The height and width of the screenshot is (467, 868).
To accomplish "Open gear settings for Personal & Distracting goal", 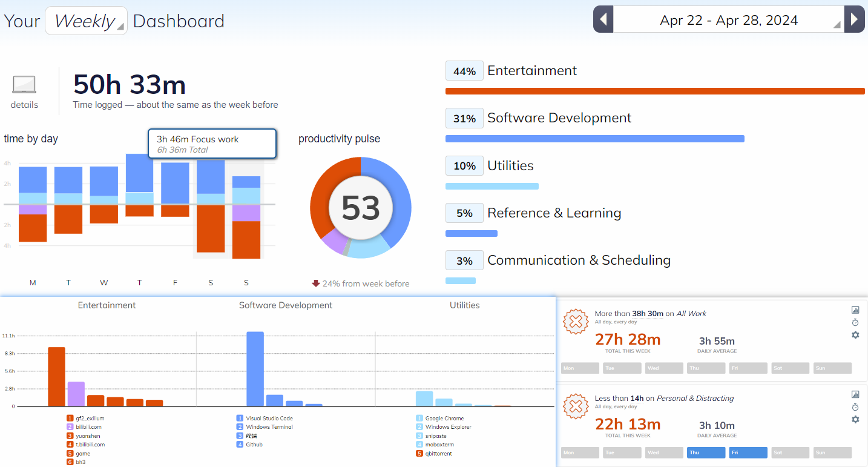I will point(855,420).
